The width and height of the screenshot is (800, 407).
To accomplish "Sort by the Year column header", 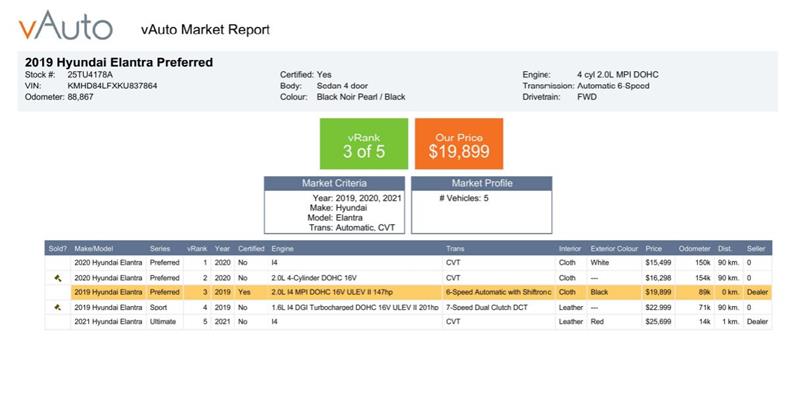I will (222, 248).
